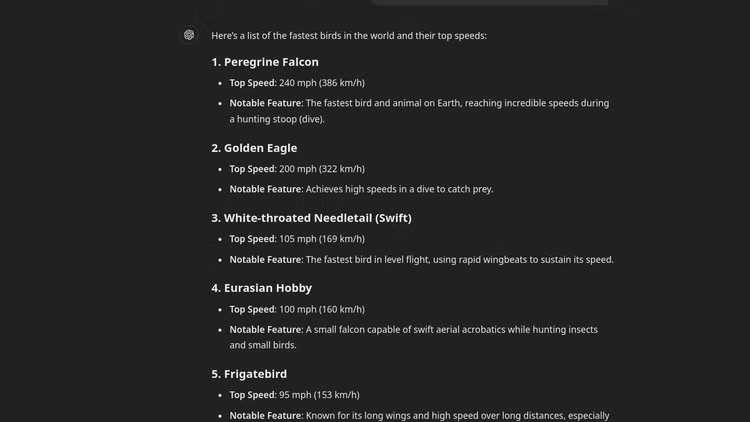
Task: Click bold Notable Feature label under Eurasian Hobby
Action: click(x=265, y=330)
